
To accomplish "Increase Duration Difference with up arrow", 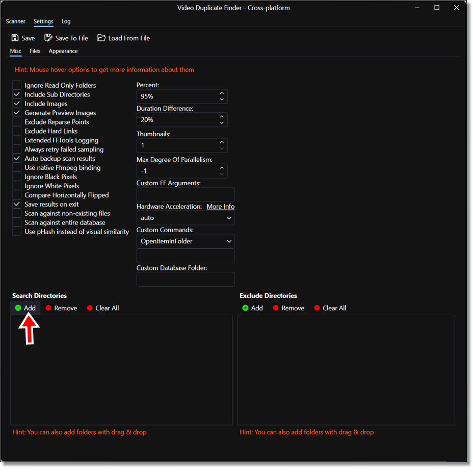I will pyautogui.click(x=222, y=116).
